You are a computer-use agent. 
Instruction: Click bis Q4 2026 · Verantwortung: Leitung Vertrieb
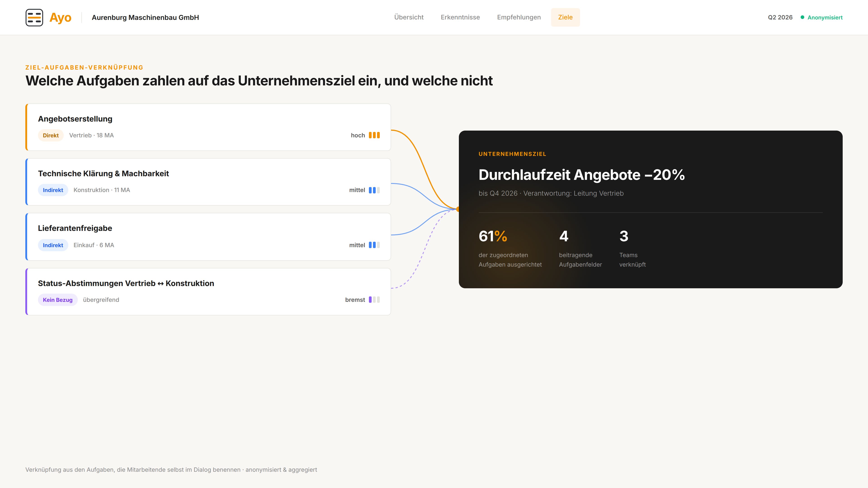coord(551,193)
